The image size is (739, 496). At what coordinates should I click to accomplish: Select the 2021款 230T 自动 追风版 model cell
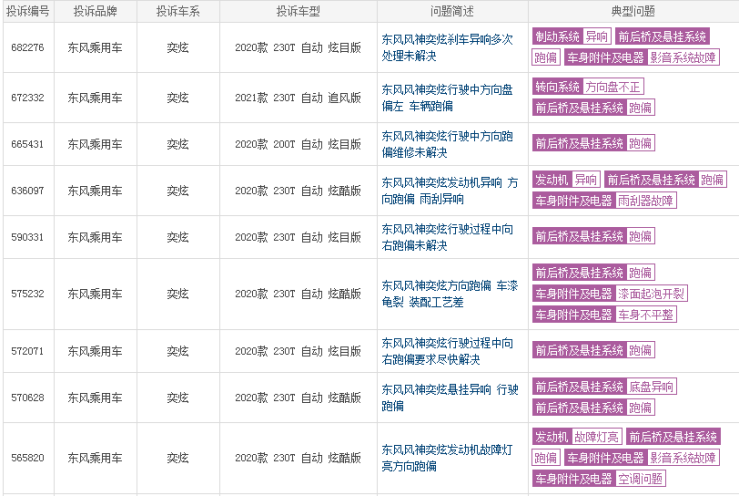coord(298,98)
